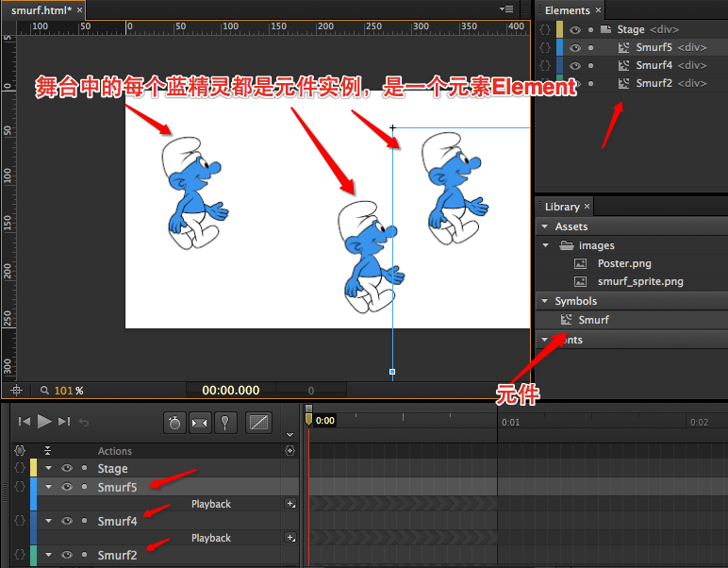This screenshot has width=728, height=568.
Task: Click the 00:00.000 timecode field
Action: pyautogui.click(x=231, y=390)
